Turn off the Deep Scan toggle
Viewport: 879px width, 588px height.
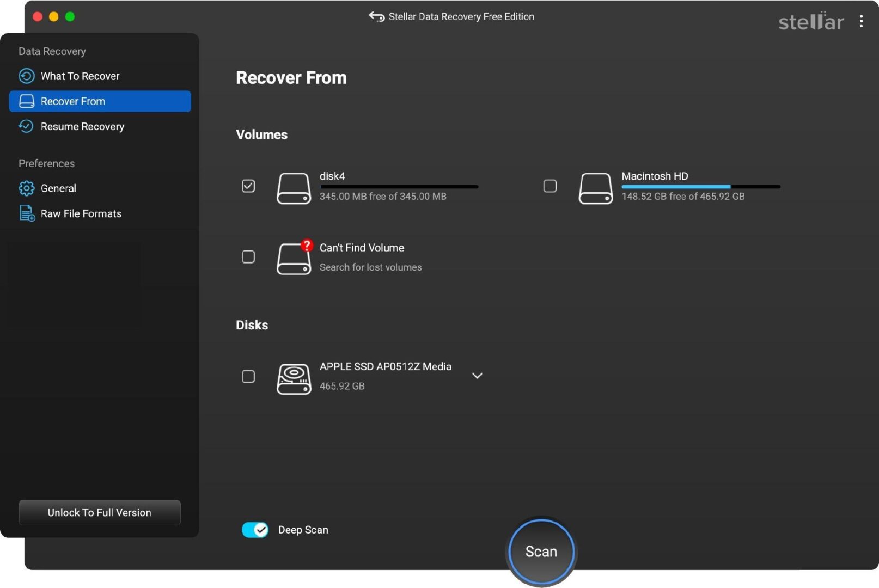(x=255, y=530)
